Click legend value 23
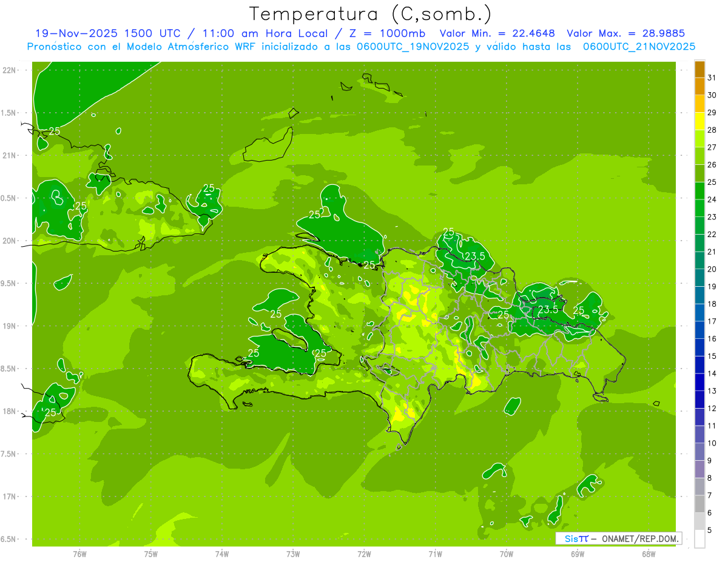The height and width of the screenshot is (562, 728). (x=712, y=217)
